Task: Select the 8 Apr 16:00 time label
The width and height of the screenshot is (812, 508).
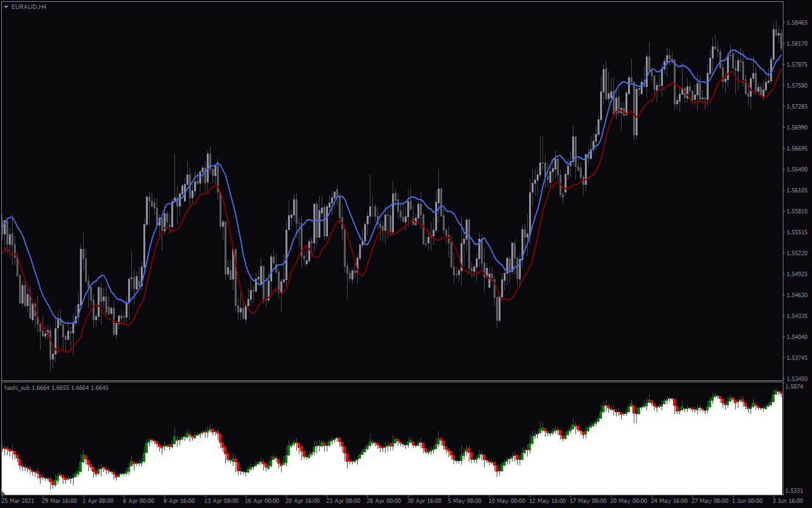Action: click(179, 501)
